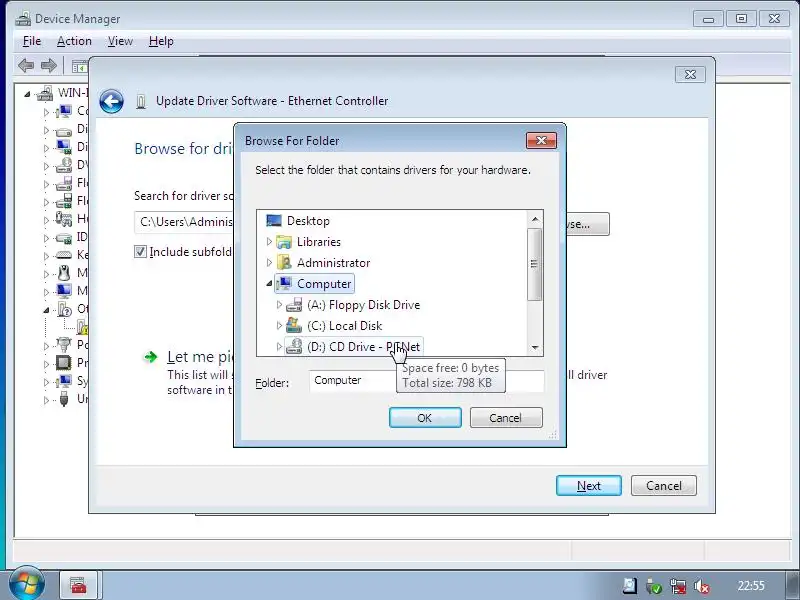Screen dimensions: 800x600
Task: Click the floppy drive icon
Action: 294,305
